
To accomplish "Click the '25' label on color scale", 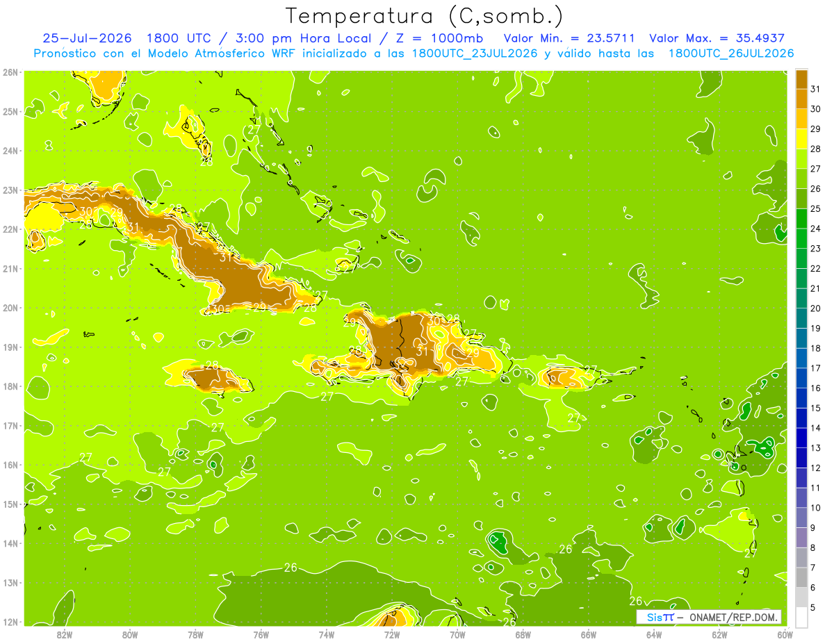I will coord(816,208).
